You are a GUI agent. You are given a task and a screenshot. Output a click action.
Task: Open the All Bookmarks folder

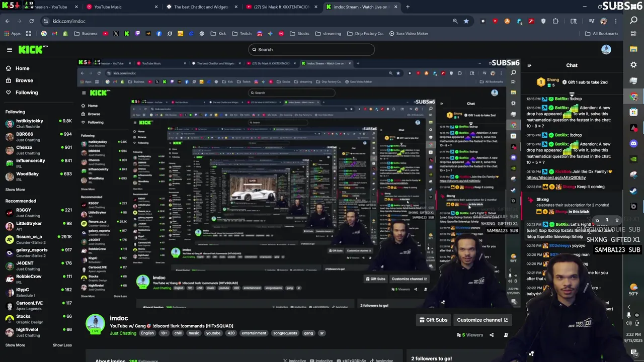click(602, 34)
